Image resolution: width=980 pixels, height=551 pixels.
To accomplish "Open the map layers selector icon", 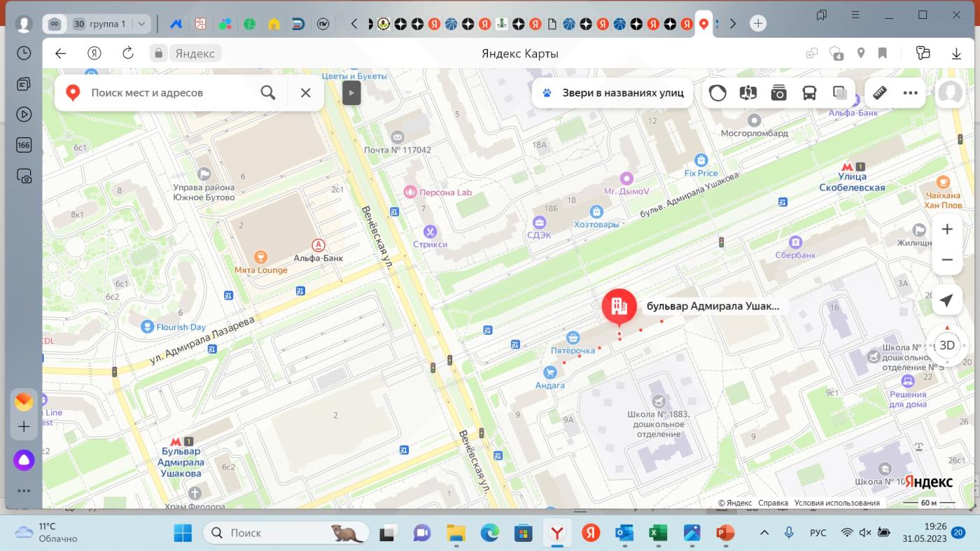I will pos(840,93).
